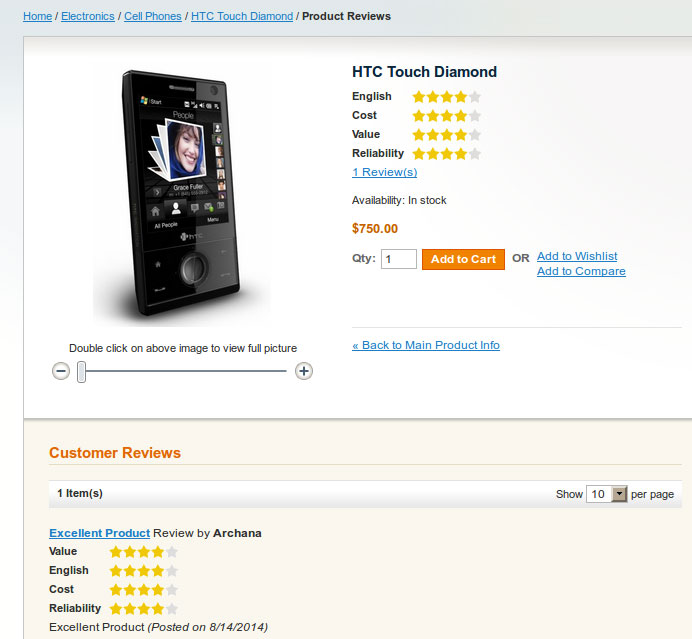Image resolution: width=692 pixels, height=639 pixels.
Task: Click the English rating stars in product summary
Action: (446, 97)
